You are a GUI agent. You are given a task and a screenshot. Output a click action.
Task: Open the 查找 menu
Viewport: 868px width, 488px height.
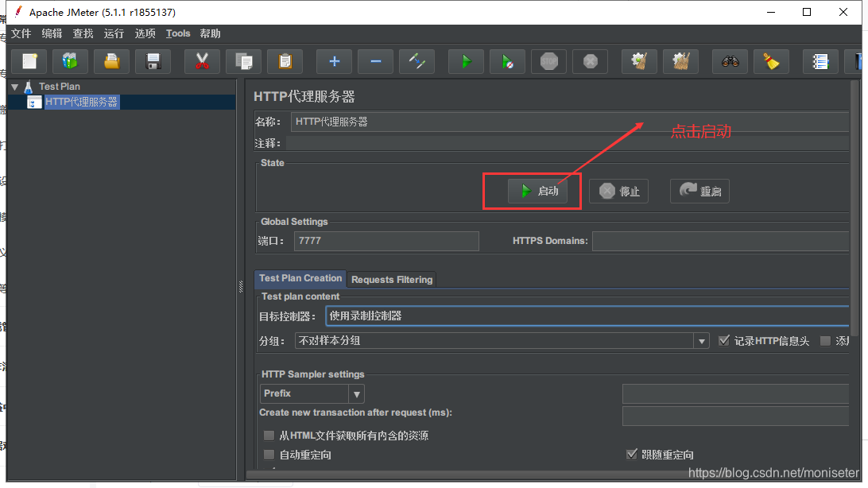83,33
